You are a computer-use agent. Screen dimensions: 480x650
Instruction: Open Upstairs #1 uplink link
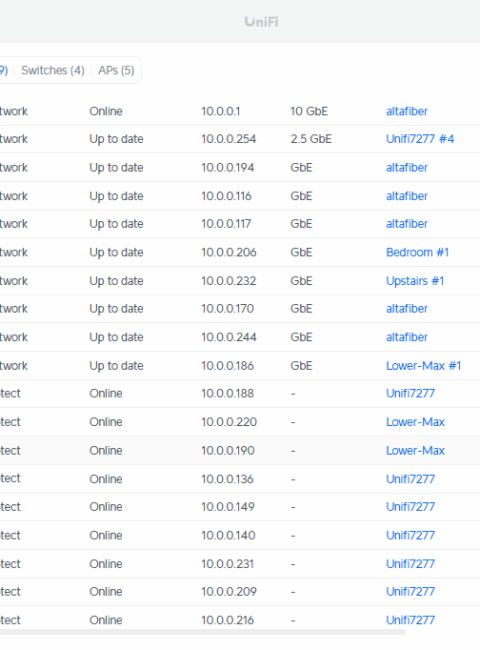pyautogui.click(x=415, y=281)
